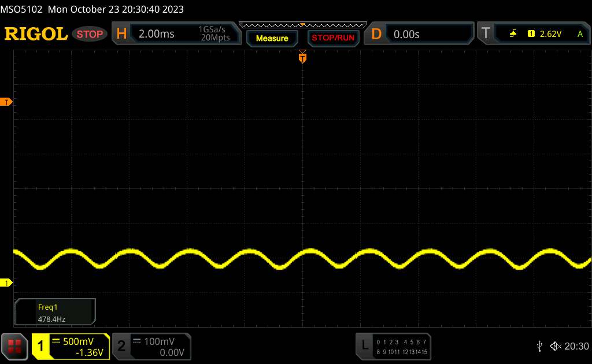Open the Measure menu
This screenshot has width=592, height=364.
[x=272, y=38]
